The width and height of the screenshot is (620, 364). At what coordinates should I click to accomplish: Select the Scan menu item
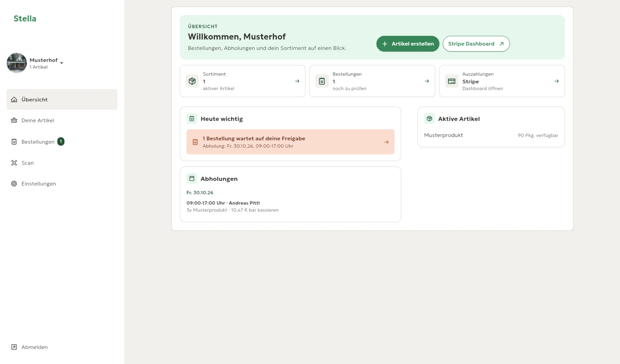point(62,163)
